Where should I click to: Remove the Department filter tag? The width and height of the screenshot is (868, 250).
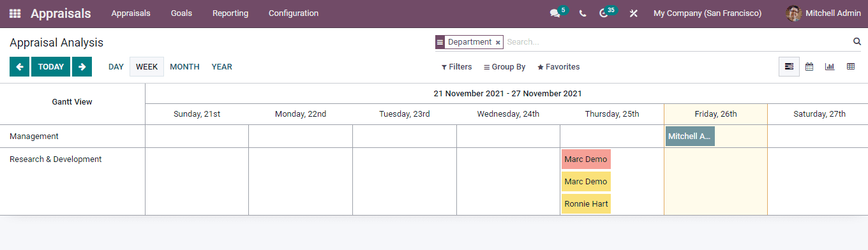[498, 42]
